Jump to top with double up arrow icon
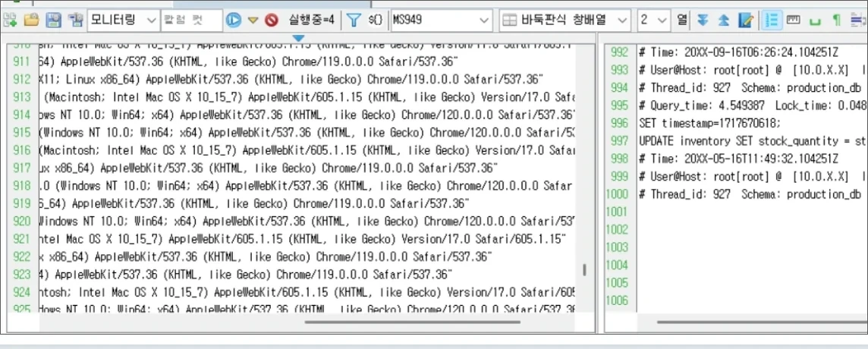Image resolution: width=868 pixels, height=349 pixels. [724, 20]
